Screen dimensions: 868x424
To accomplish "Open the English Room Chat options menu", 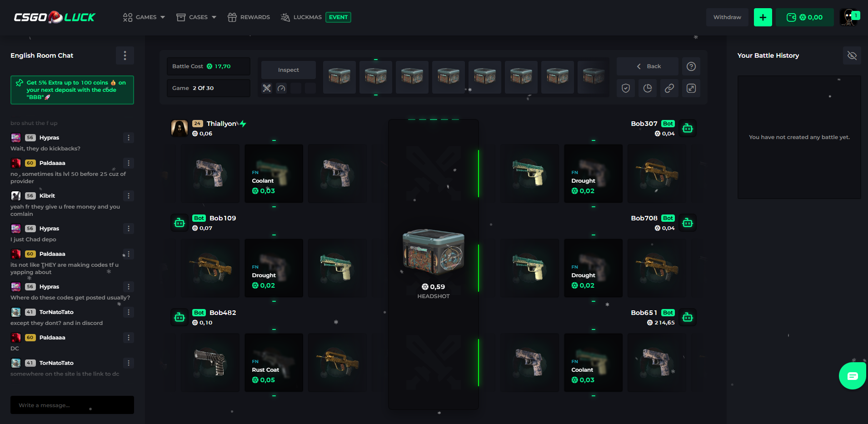I will click(x=125, y=55).
